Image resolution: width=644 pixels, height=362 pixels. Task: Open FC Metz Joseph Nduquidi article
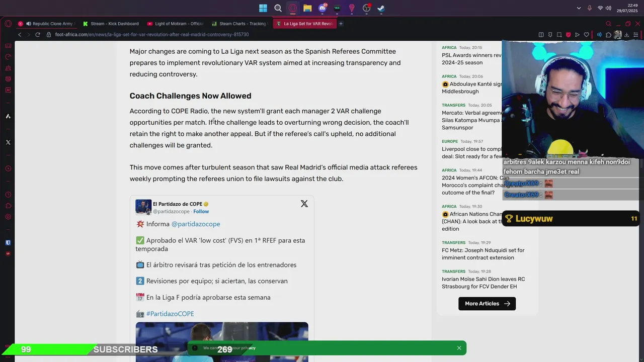pyautogui.click(x=483, y=254)
